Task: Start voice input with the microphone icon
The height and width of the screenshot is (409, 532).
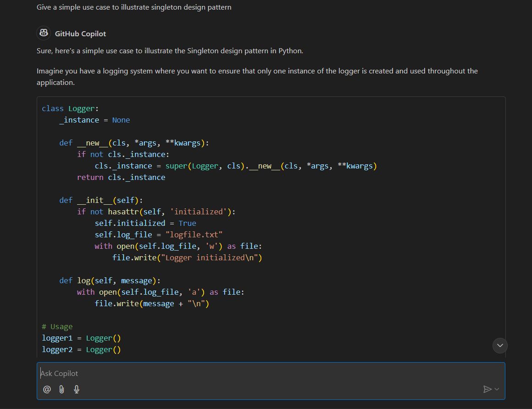Action: click(x=77, y=389)
